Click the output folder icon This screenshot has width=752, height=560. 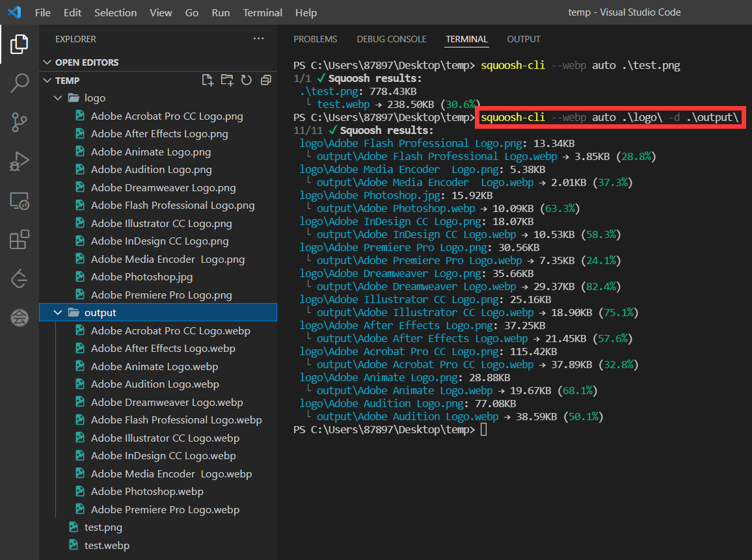tap(74, 313)
